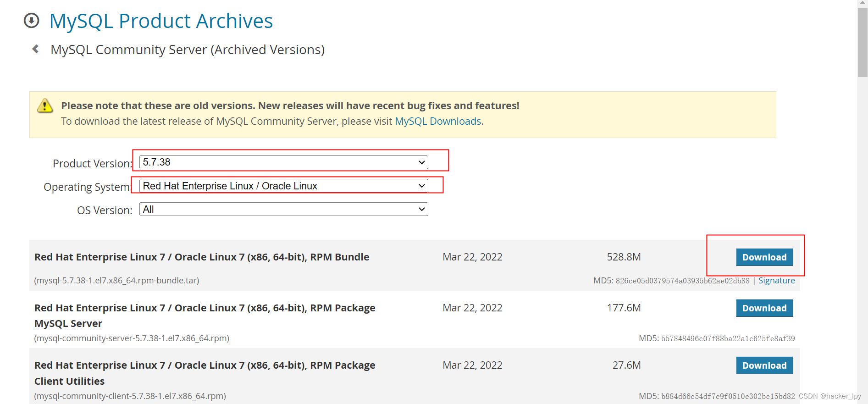Click the Product Version label
The width and height of the screenshot is (868, 404).
click(x=92, y=164)
